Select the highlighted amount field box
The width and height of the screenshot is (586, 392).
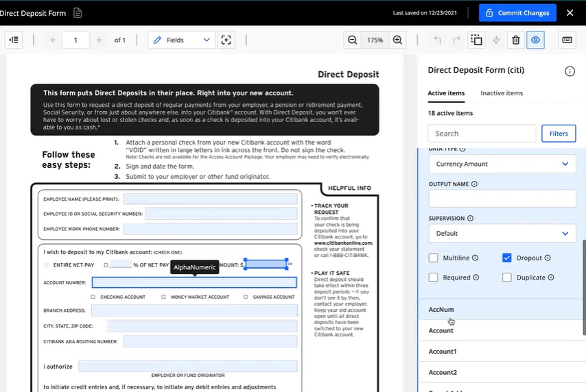[266, 264]
